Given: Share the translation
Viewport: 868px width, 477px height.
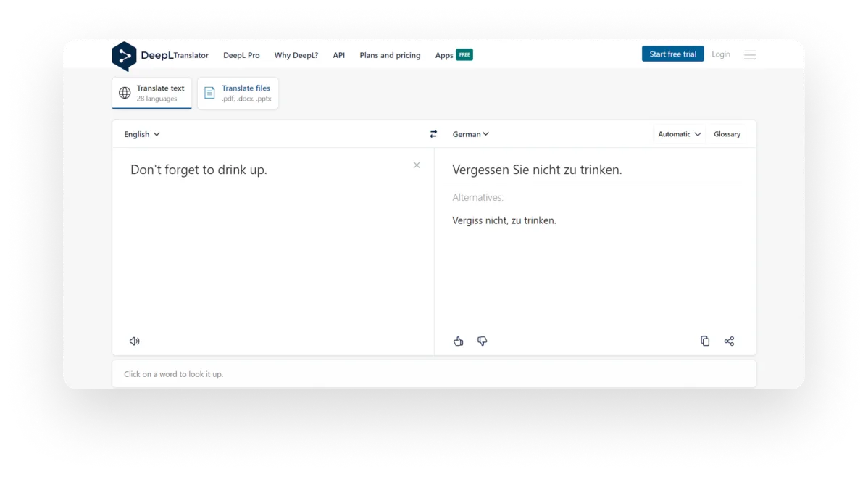Looking at the screenshot, I should (x=729, y=341).
